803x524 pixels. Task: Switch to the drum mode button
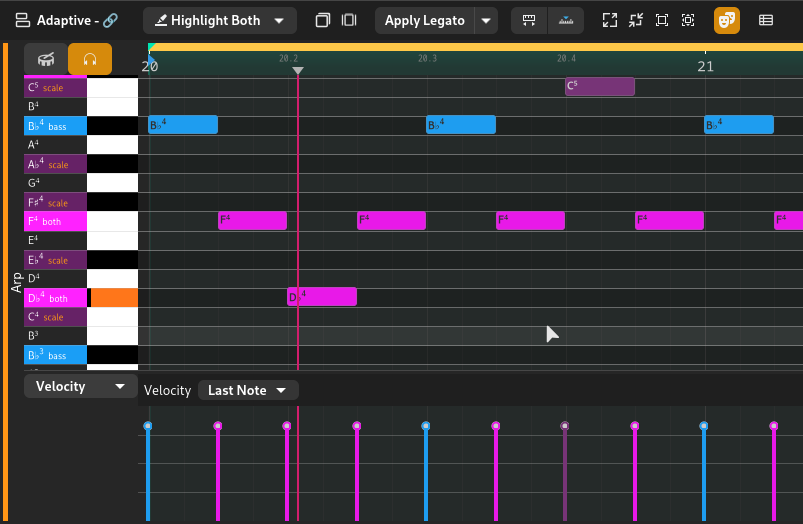tap(46, 59)
